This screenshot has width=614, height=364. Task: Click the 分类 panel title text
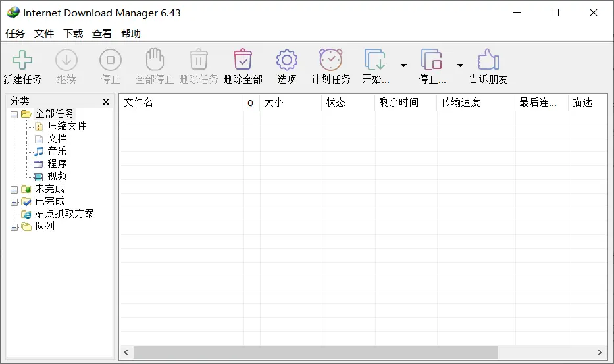tap(20, 101)
